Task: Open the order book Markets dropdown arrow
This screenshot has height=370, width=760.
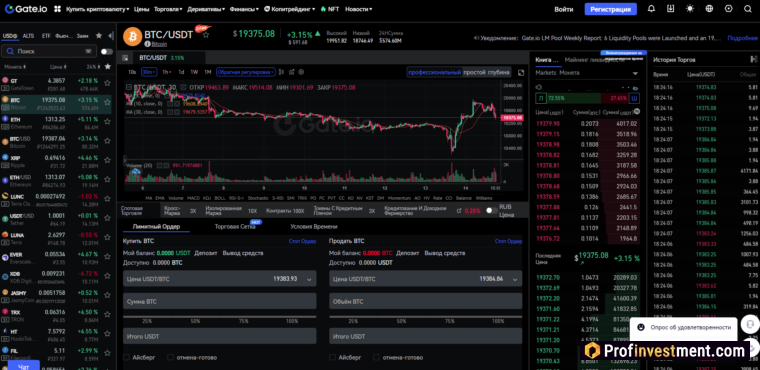Action: tap(635, 73)
